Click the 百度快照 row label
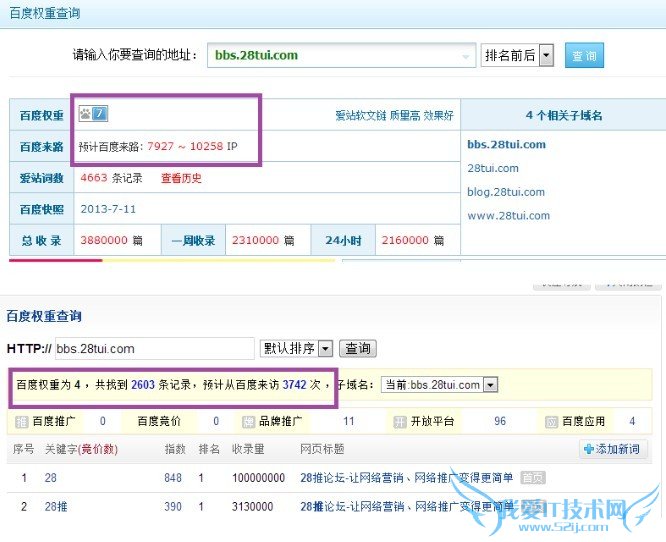Image resolution: width=666 pixels, height=542 pixels. tap(42, 209)
